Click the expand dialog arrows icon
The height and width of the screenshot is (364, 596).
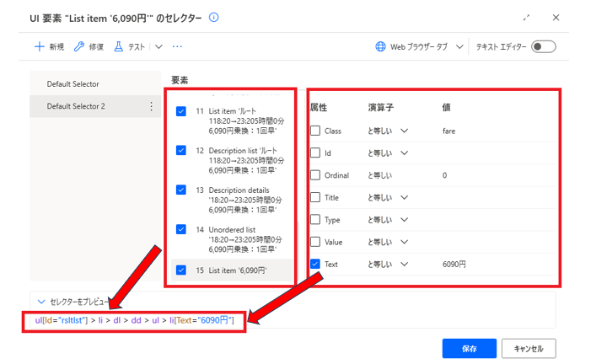click(x=526, y=18)
